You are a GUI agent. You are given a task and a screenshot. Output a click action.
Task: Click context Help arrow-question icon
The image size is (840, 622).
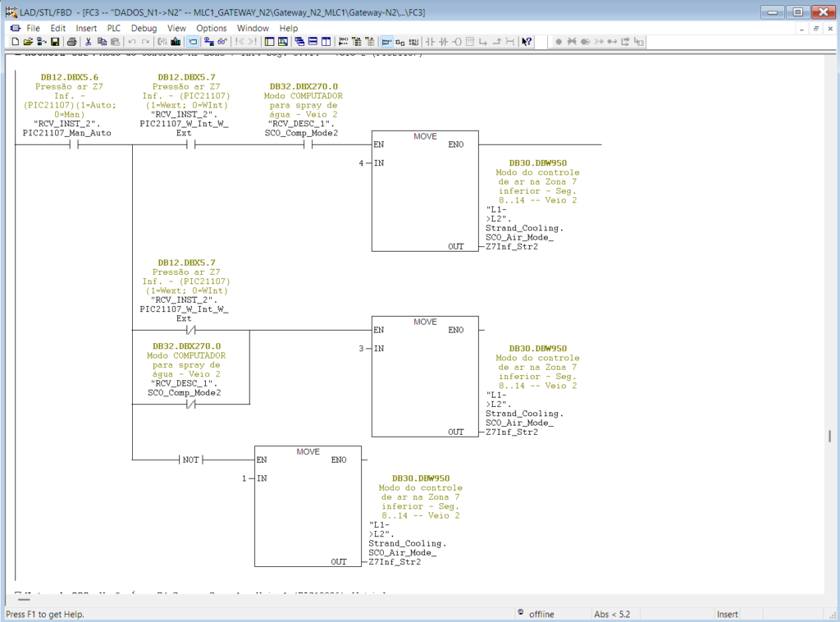click(526, 42)
